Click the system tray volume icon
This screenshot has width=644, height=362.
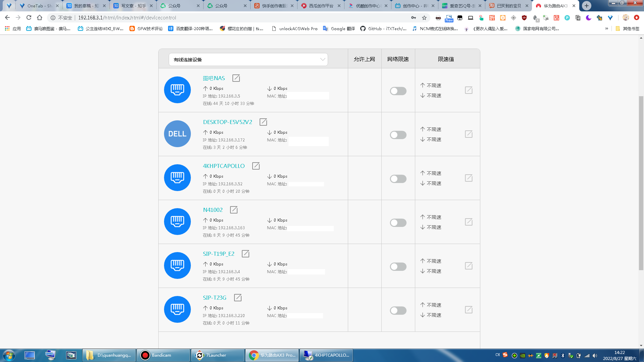tap(595, 356)
